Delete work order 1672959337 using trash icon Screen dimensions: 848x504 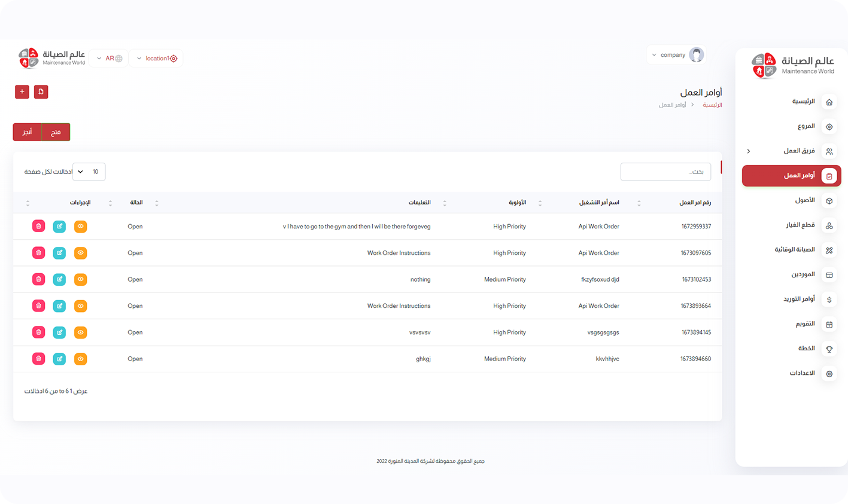[x=38, y=227]
